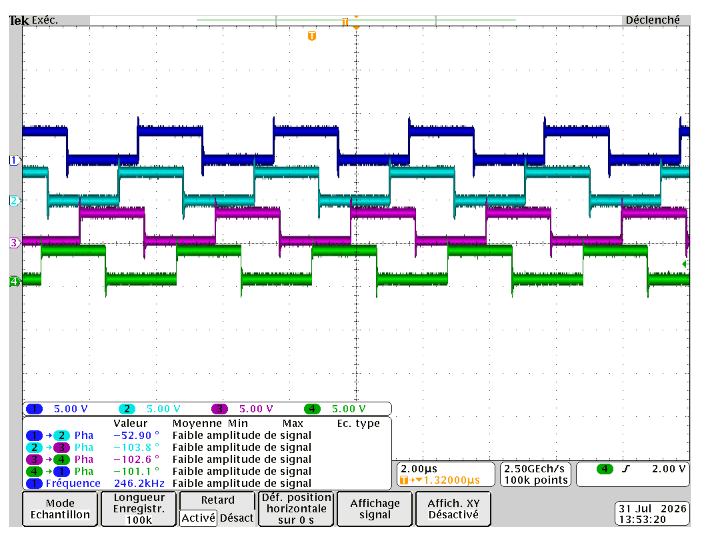This screenshot has height=537, width=708.
Task: Open Mode Echantillon menu button
Action: [60, 509]
